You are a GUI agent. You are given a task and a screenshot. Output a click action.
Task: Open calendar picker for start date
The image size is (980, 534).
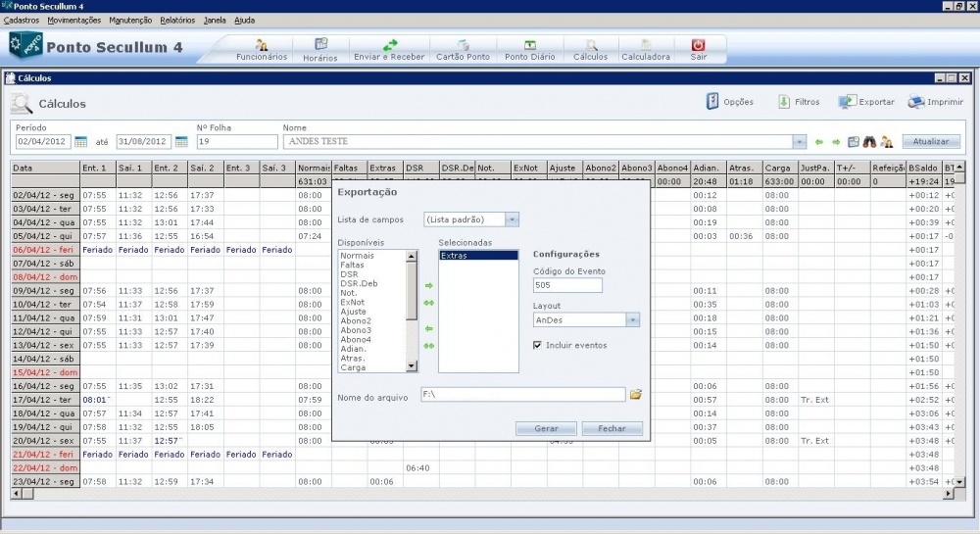tap(80, 142)
